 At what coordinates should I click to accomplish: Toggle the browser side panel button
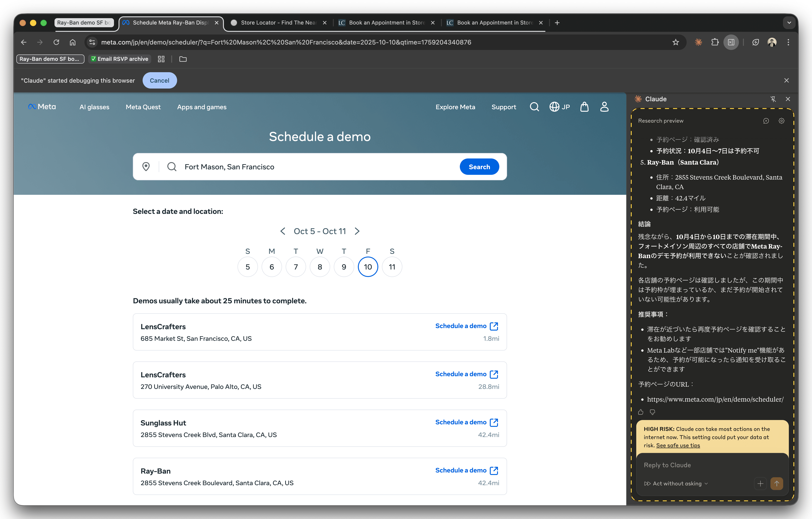[731, 42]
